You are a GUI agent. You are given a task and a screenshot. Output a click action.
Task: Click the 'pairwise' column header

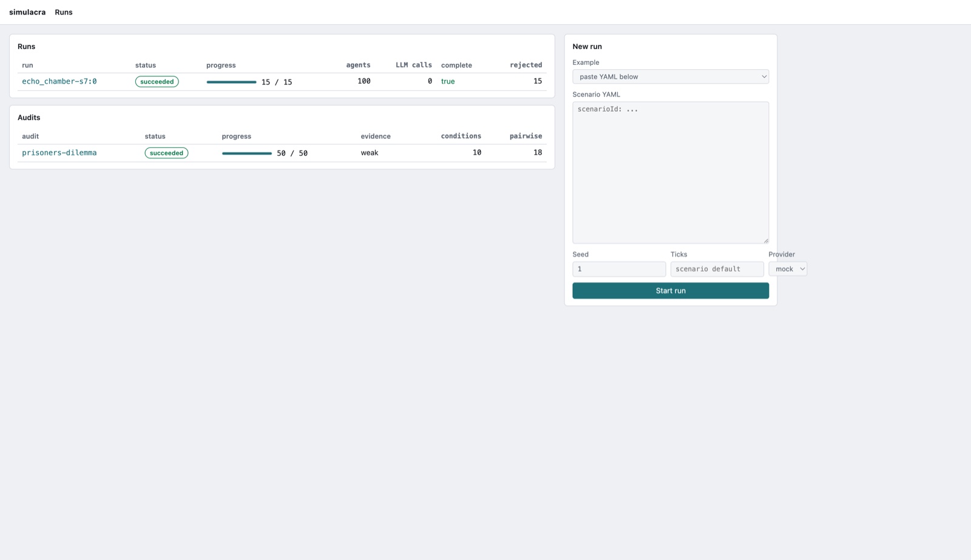(526, 136)
